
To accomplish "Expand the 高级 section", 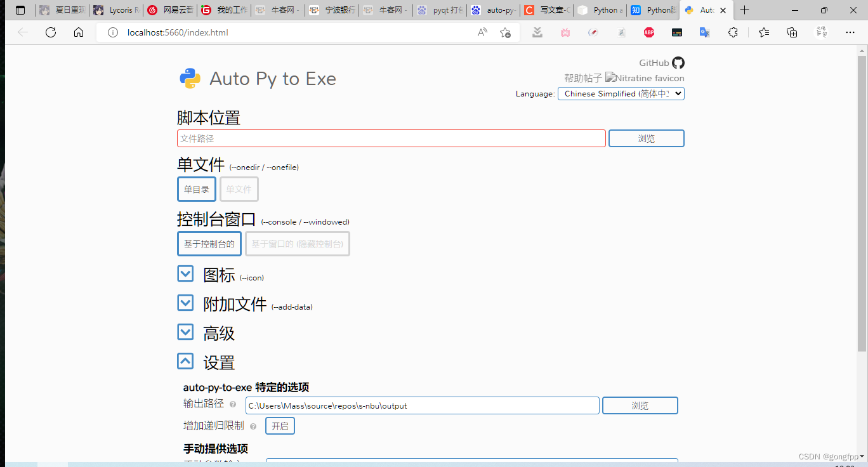I will coord(185,332).
